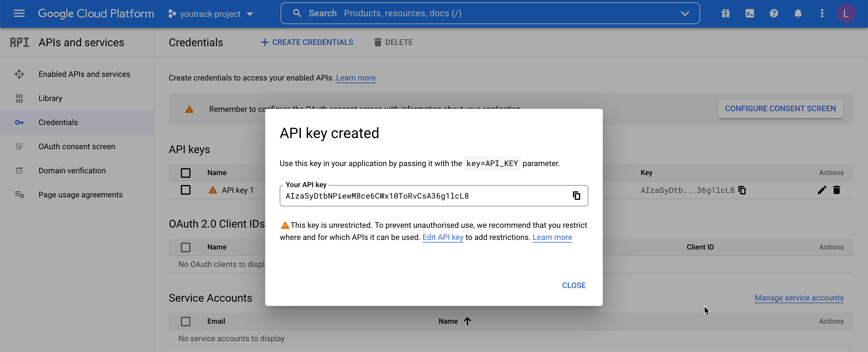868x352 pixels.
Task: Go to the OAuth consent screen section
Action: pos(77,146)
